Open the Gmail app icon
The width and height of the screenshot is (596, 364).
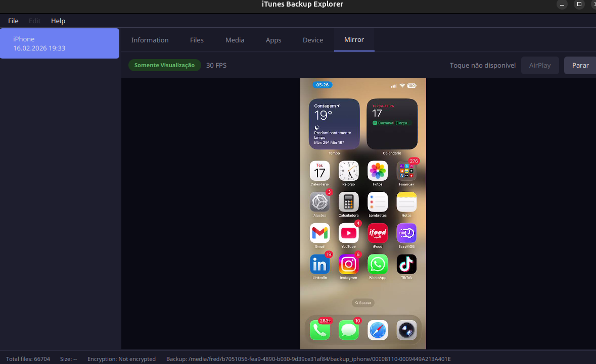click(319, 233)
